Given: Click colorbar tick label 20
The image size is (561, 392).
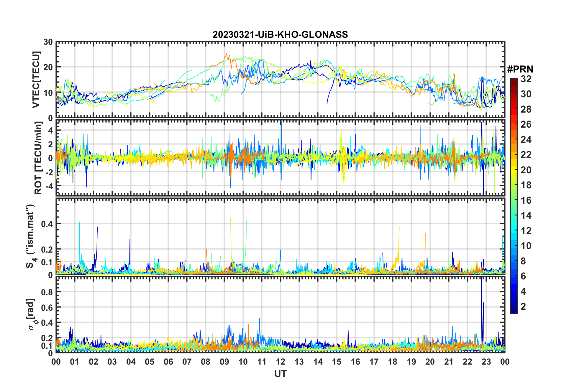Looking at the screenshot, I should point(526,170).
